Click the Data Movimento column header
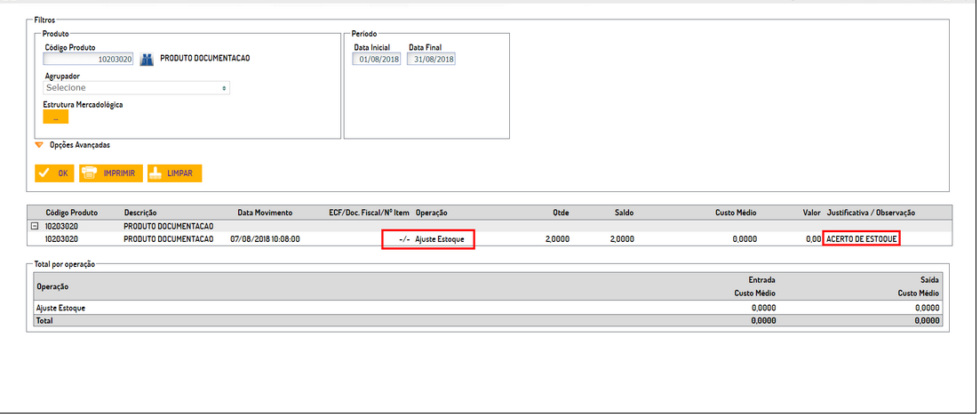980x418 pixels. tap(265, 213)
